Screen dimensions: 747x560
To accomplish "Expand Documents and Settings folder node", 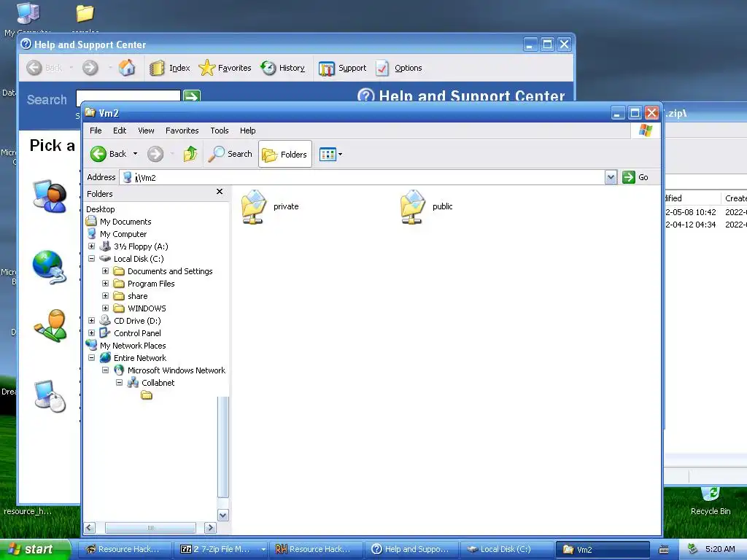I will click(x=105, y=271).
